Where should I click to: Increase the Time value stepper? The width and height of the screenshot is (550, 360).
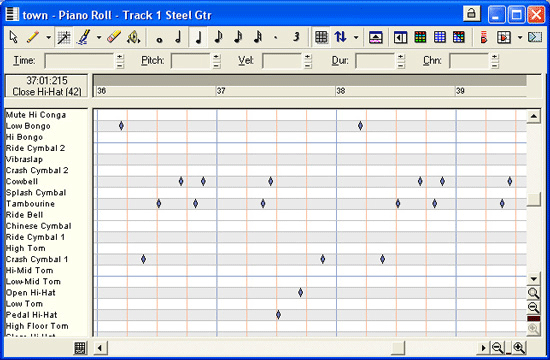coord(120,56)
